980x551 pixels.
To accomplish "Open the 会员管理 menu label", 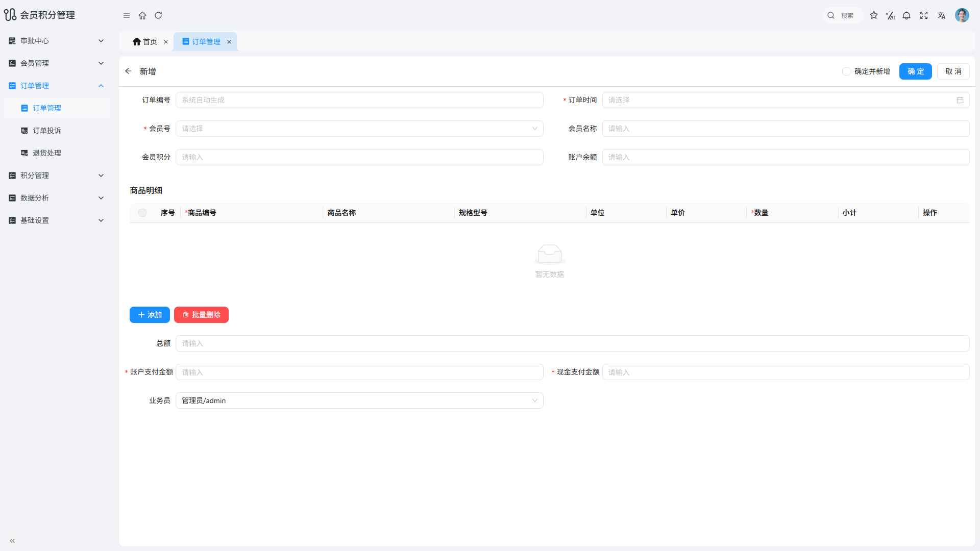I will (x=35, y=63).
